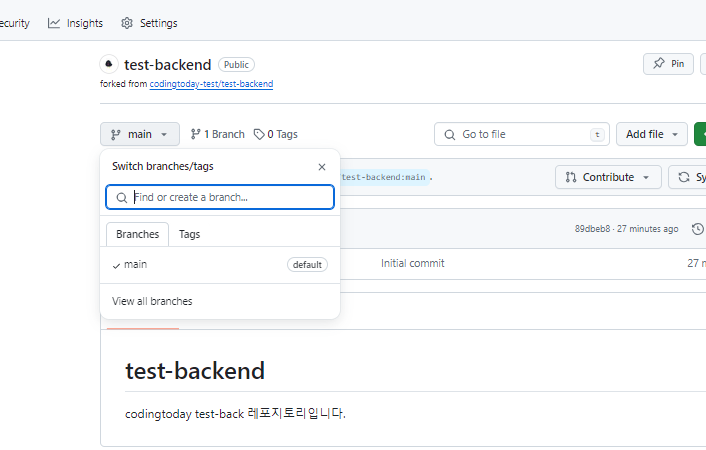Open the test-backend repository name link
706x450 pixels.
[167, 65]
